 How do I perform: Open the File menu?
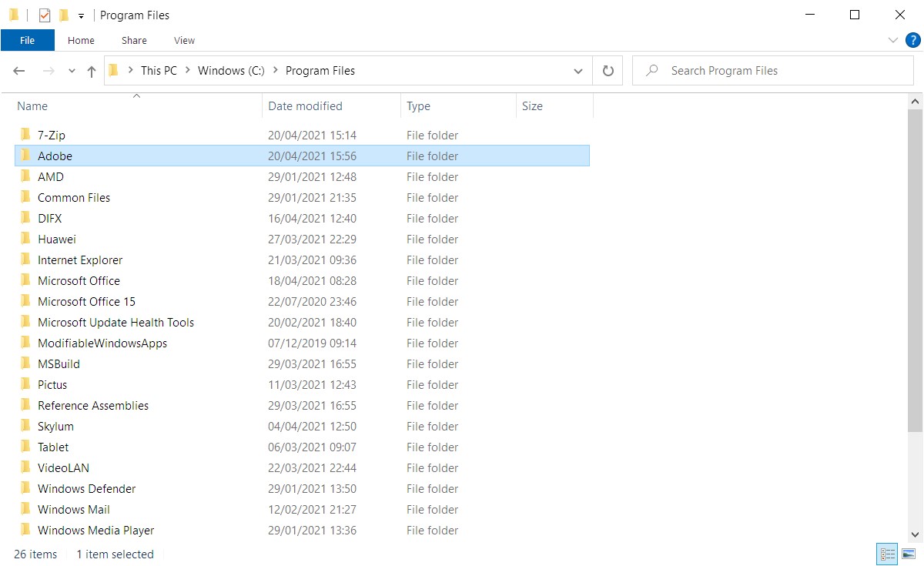click(x=28, y=40)
